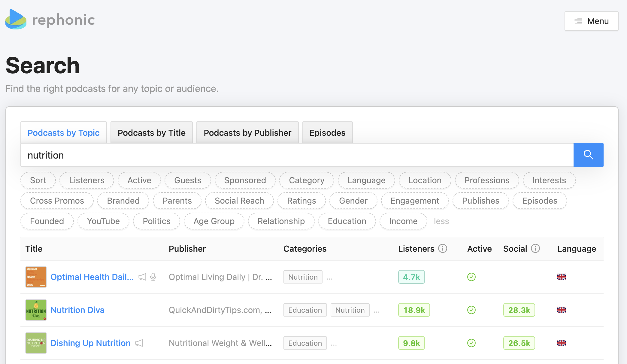Click the 28.3k social badge
This screenshot has width=627, height=364.
[x=519, y=310]
